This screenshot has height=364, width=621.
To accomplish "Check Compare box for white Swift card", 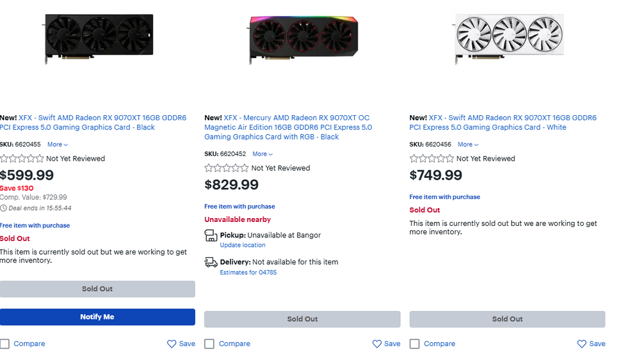I will [x=414, y=344].
